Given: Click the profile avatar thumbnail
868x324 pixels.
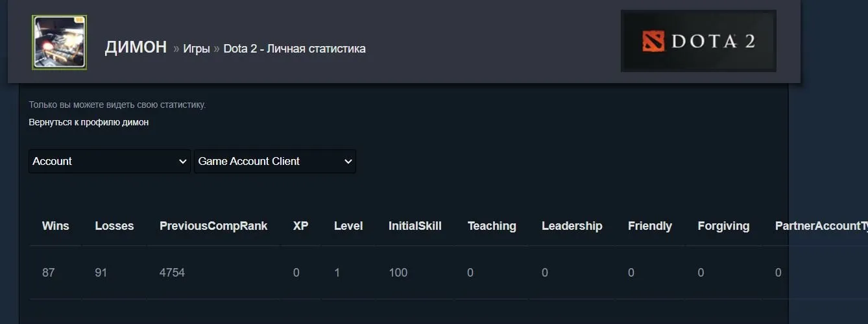Looking at the screenshot, I should point(60,43).
